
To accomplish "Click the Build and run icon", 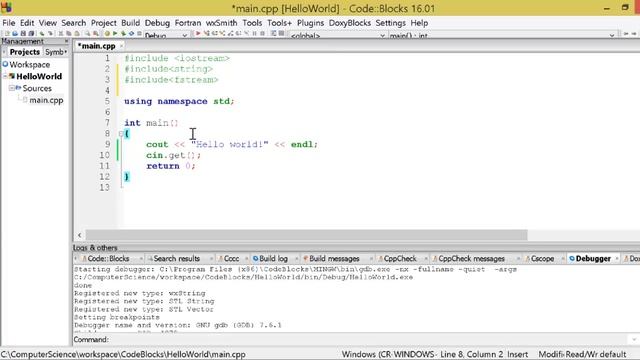I will point(123,33).
